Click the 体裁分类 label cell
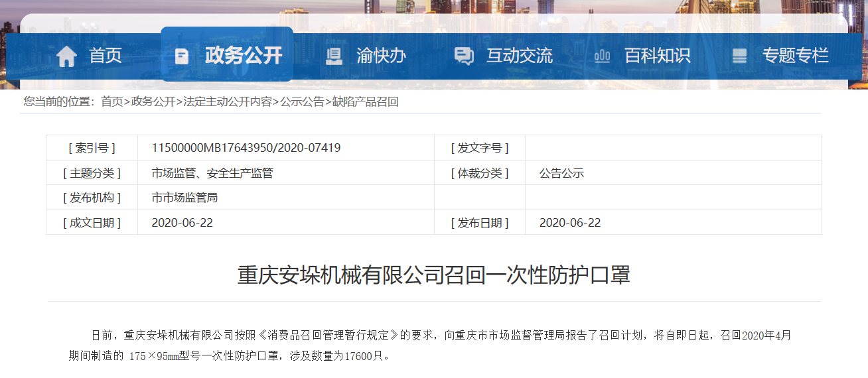Image resolution: width=868 pixels, height=378 pixels. pos(480,173)
